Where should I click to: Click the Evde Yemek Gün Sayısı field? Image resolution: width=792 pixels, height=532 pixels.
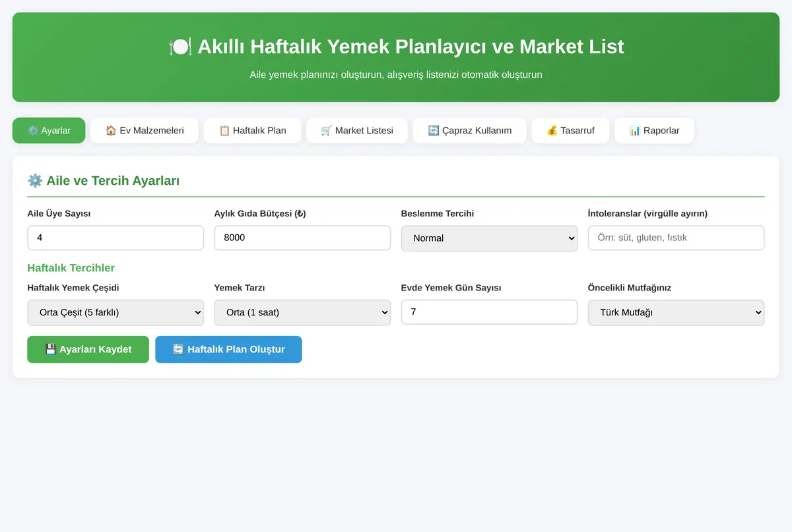[x=489, y=312]
